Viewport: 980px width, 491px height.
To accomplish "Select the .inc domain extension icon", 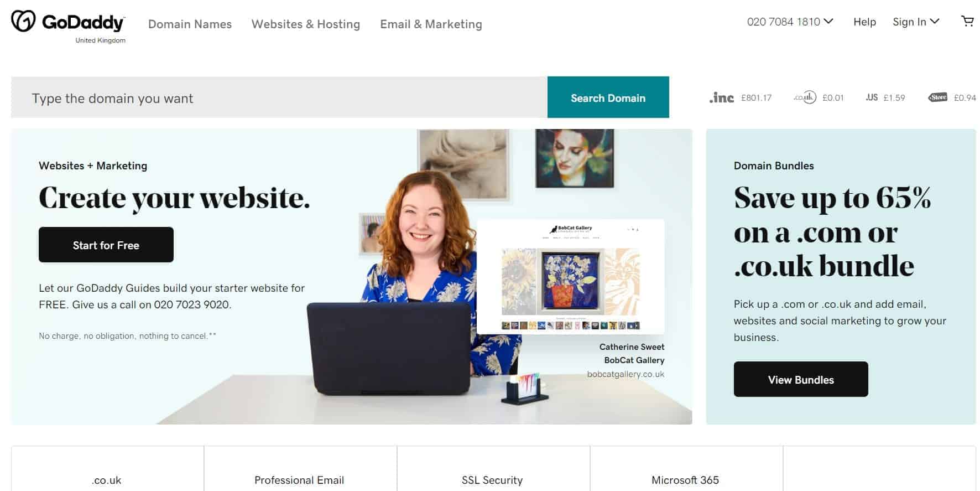I will [722, 97].
